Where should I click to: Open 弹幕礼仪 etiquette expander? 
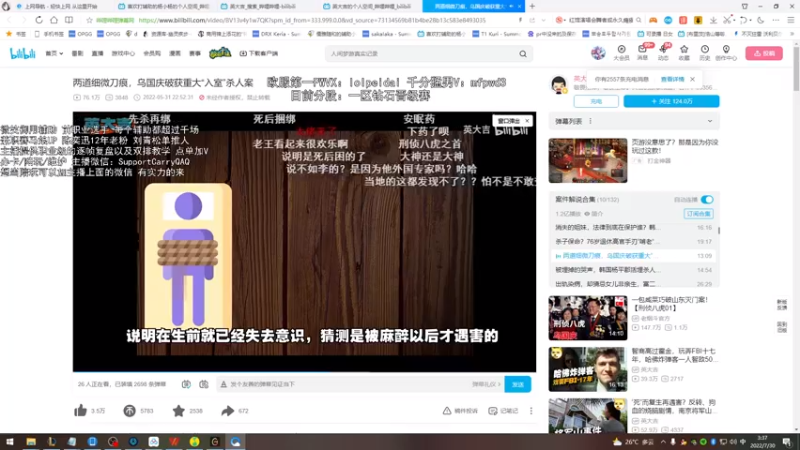(486, 384)
